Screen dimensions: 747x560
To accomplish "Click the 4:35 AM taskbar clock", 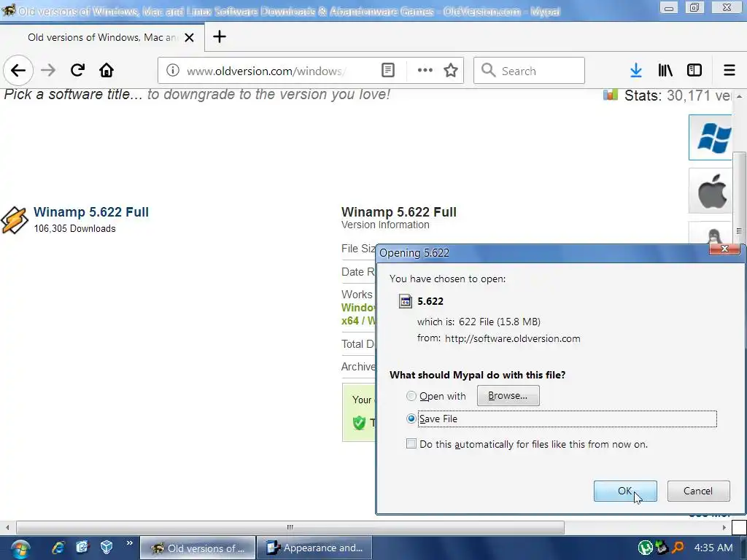I will [x=713, y=548].
